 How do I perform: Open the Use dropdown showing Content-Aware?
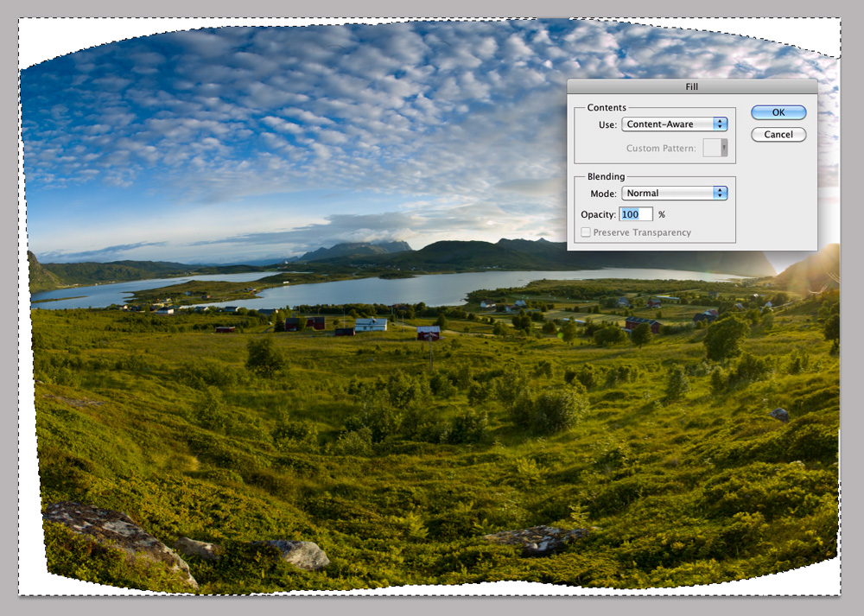click(x=675, y=124)
